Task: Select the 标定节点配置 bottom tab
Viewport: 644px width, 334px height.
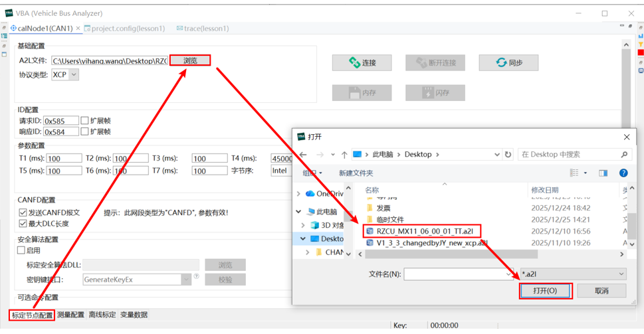Action: (32, 315)
